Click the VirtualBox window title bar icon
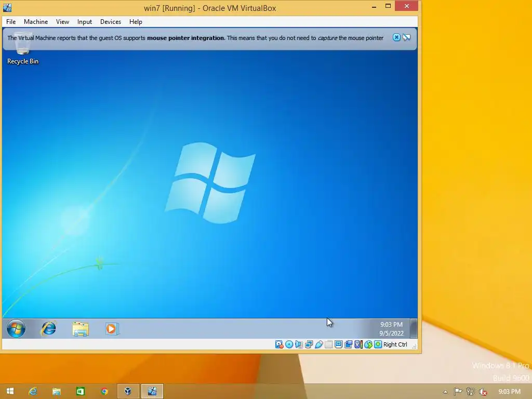Image resolution: width=532 pixels, height=399 pixels. click(x=7, y=7)
